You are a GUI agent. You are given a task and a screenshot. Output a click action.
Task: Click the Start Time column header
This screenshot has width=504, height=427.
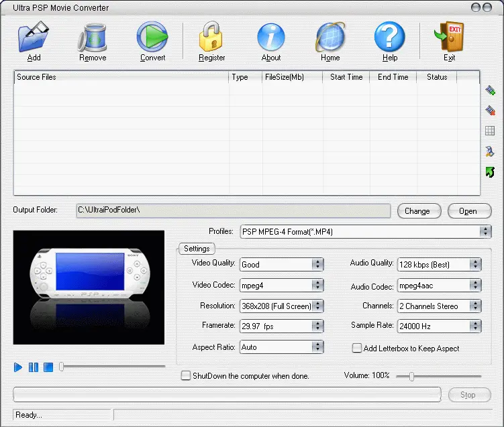(346, 77)
